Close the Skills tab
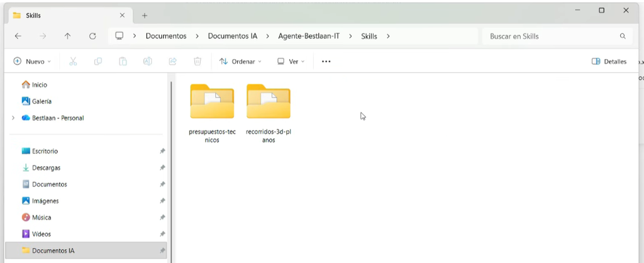644x263 pixels. click(122, 15)
